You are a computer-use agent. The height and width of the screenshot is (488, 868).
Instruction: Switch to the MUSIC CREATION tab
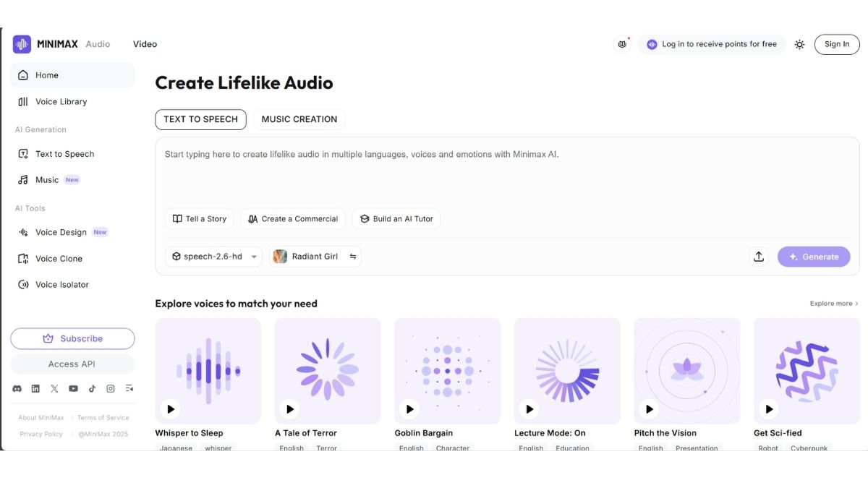pyautogui.click(x=299, y=119)
